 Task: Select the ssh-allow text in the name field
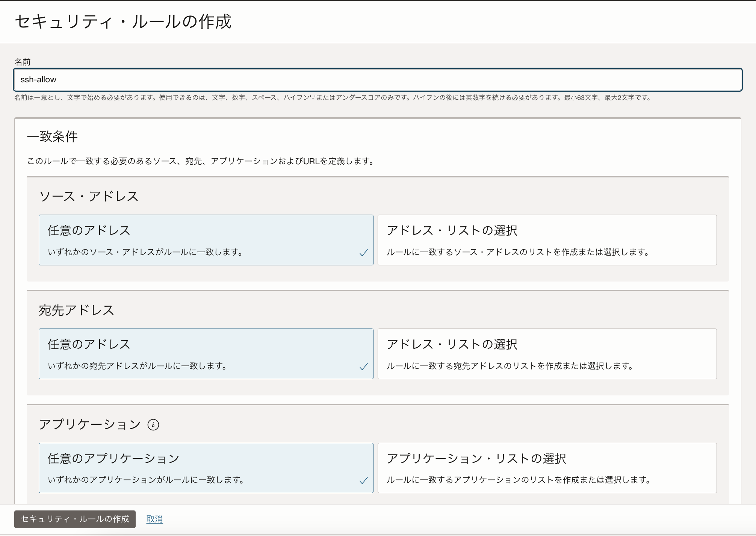[38, 80]
